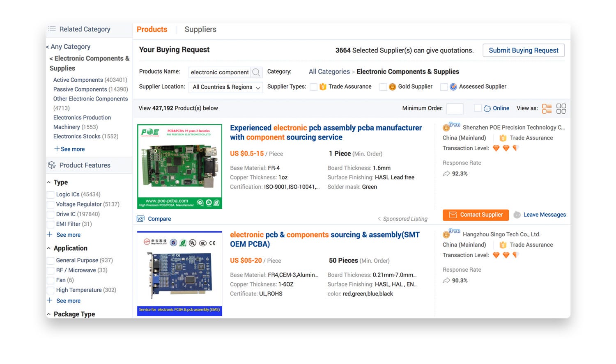Collapse the Type filter section
The height and width of the screenshot is (364, 616).
click(49, 182)
